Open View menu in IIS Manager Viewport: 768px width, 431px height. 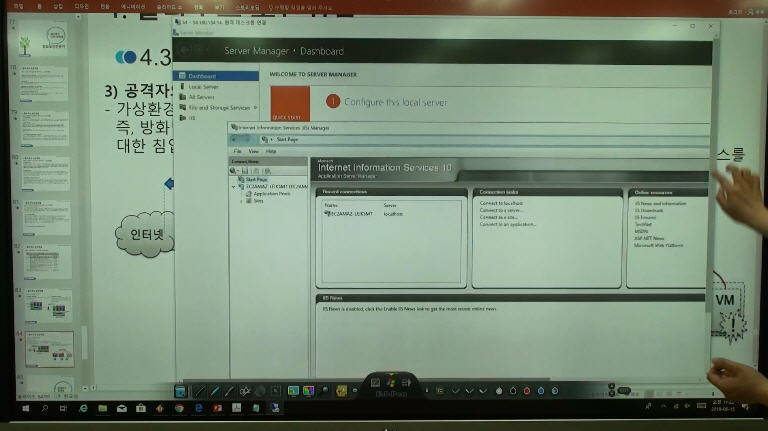coord(254,151)
